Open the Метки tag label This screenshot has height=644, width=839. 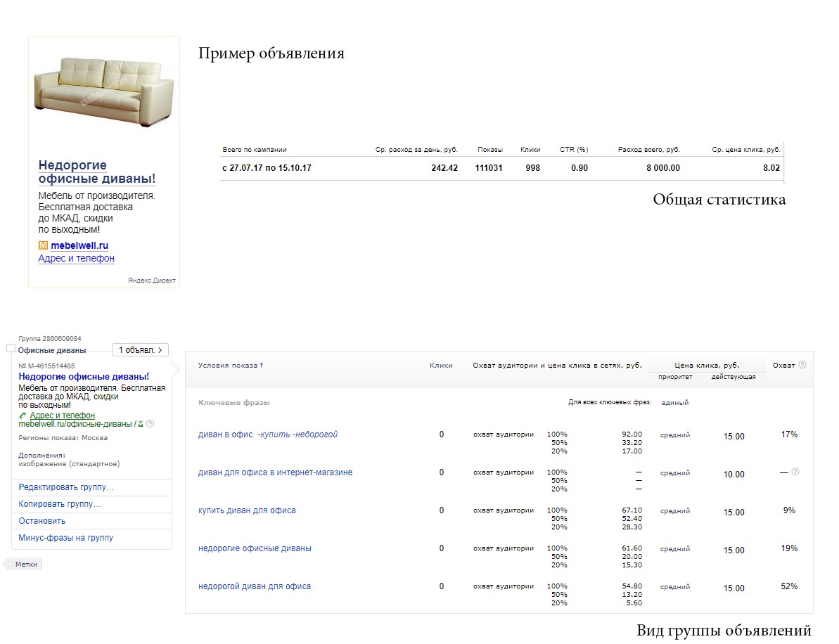pos(25,565)
